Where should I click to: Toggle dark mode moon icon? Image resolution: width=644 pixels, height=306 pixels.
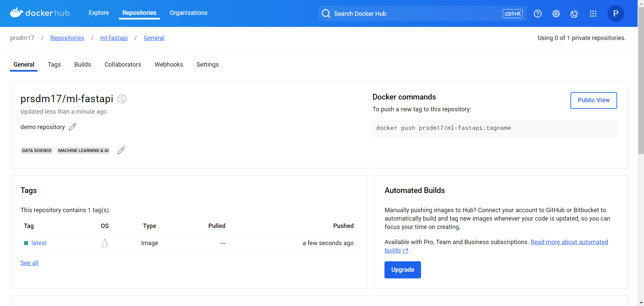(x=574, y=13)
